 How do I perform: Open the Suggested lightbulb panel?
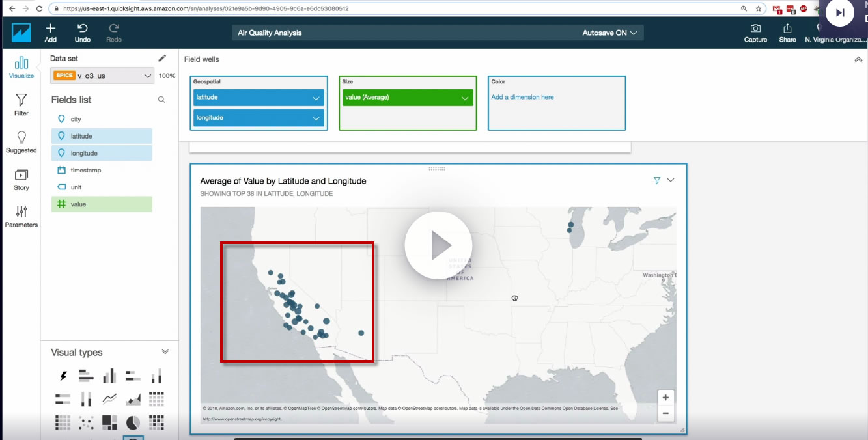coord(21,142)
